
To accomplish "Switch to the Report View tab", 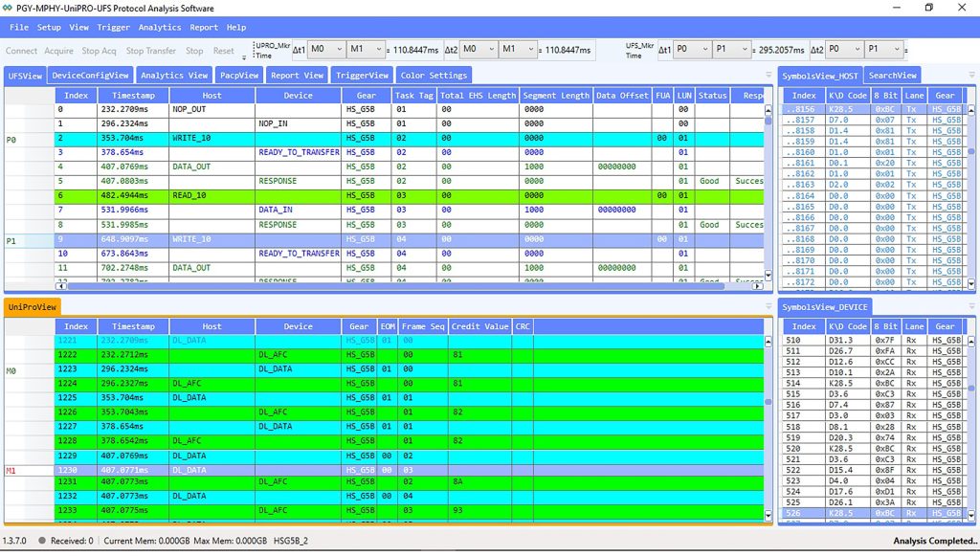I will pos(297,76).
